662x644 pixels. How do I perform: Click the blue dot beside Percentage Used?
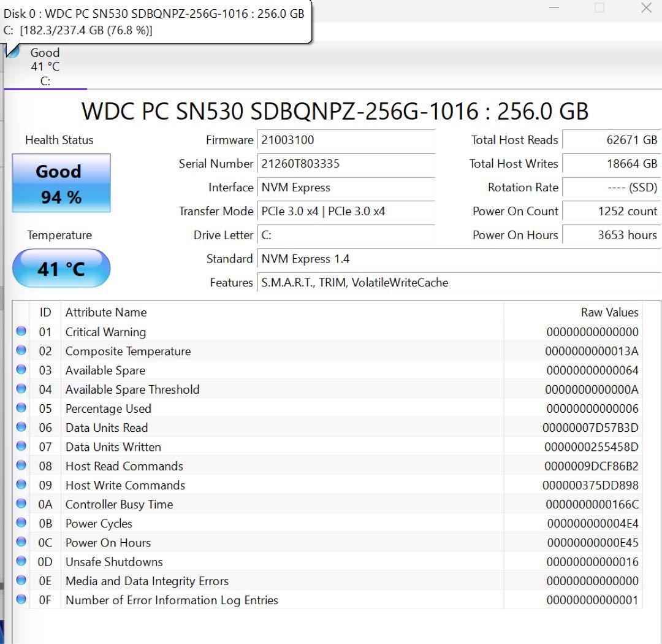click(21, 407)
